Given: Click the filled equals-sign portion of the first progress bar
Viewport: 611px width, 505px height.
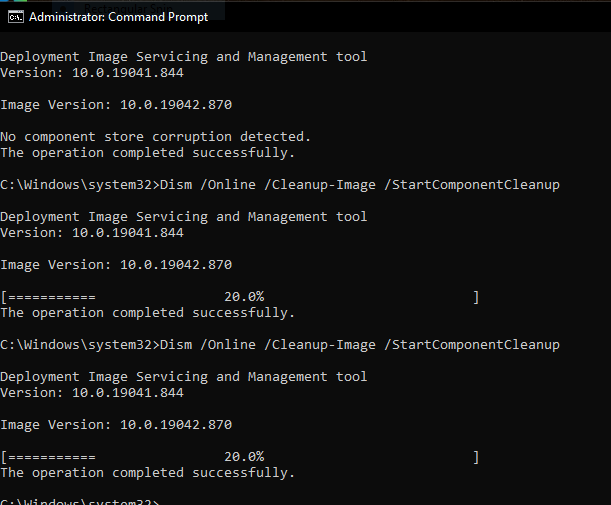Looking at the screenshot, I should (x=51, y=297).
